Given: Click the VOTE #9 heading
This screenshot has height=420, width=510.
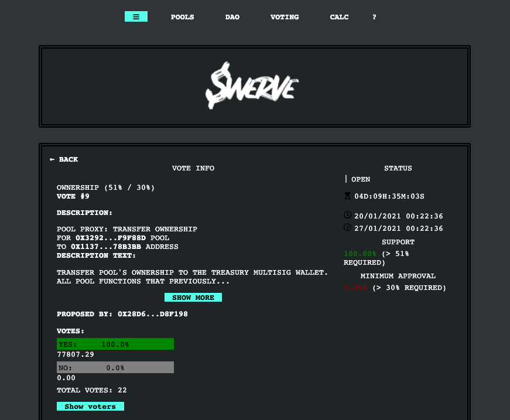Looking at the screenshot, I should 73,196.
